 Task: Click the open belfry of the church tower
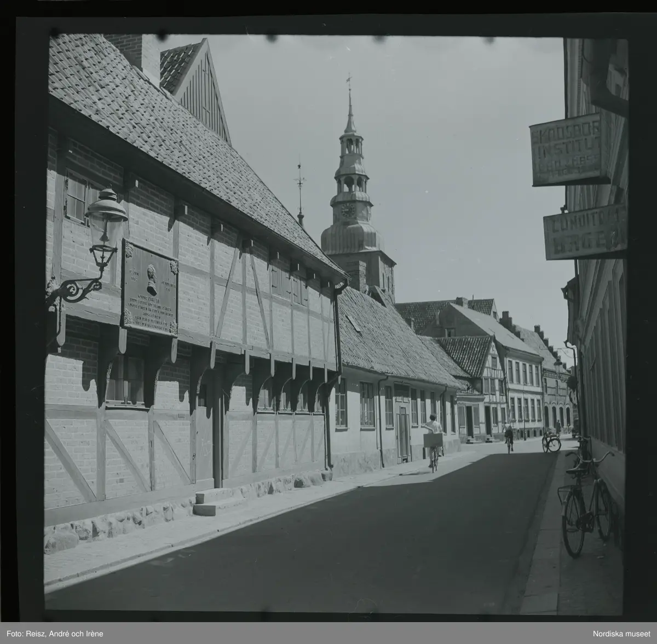349,146
